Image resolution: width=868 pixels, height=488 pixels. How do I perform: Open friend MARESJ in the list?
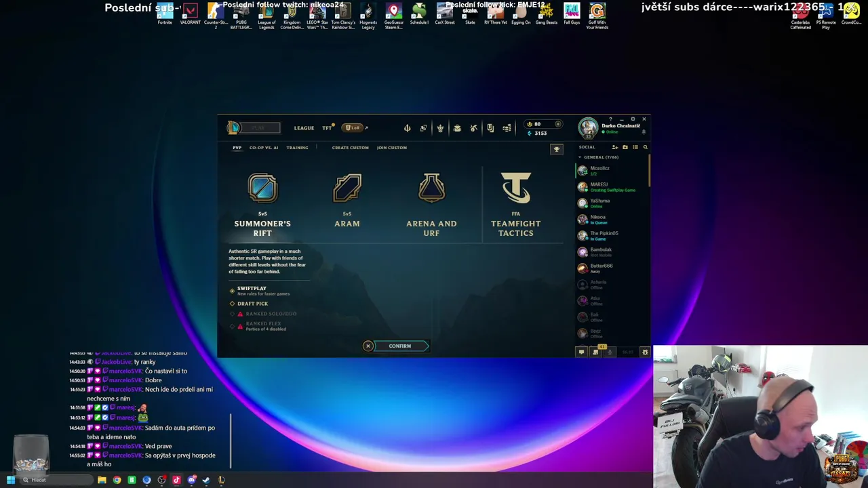(x=612, y=187)
